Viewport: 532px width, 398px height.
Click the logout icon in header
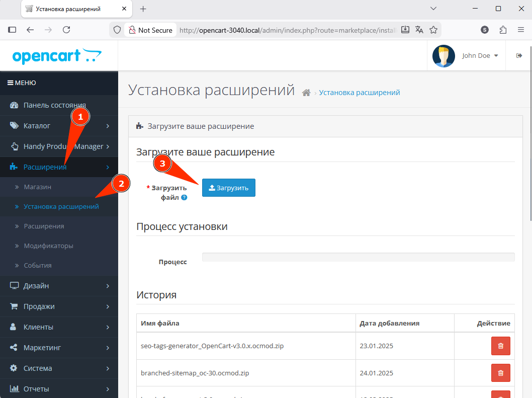coord(519,56)
